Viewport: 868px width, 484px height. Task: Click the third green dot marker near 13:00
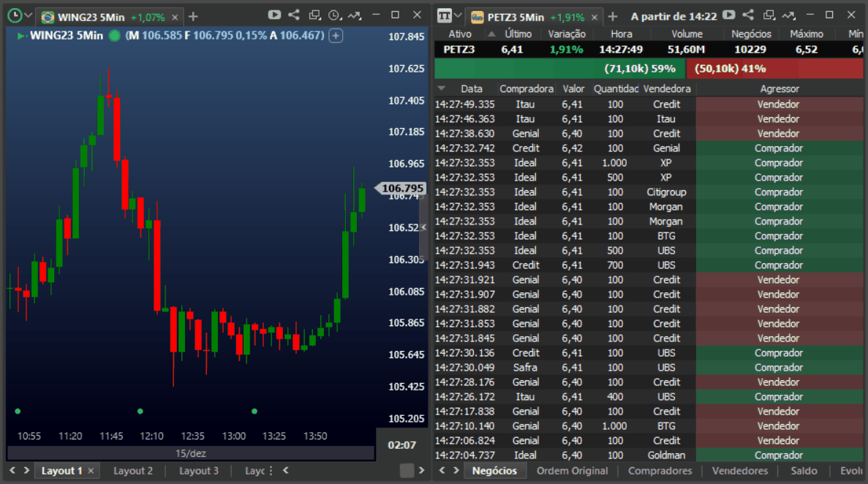(x=254, y=411)
